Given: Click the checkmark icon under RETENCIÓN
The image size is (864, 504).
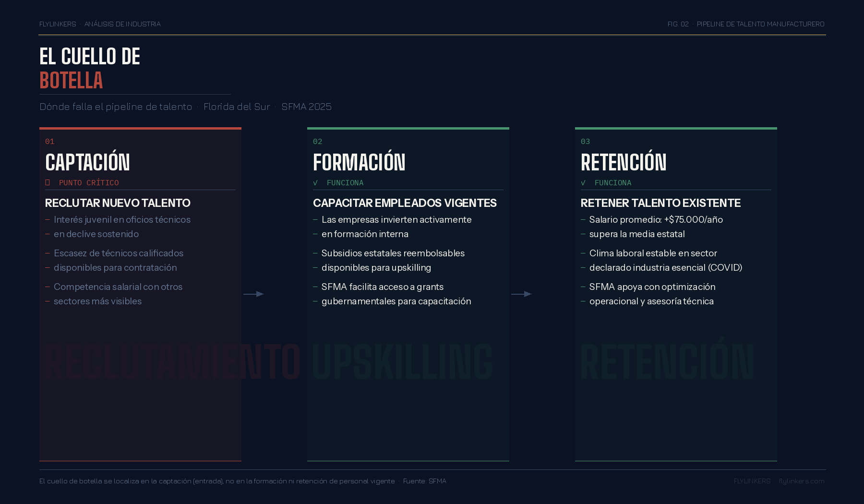Looking at the screenshot, I should [583, 183].
